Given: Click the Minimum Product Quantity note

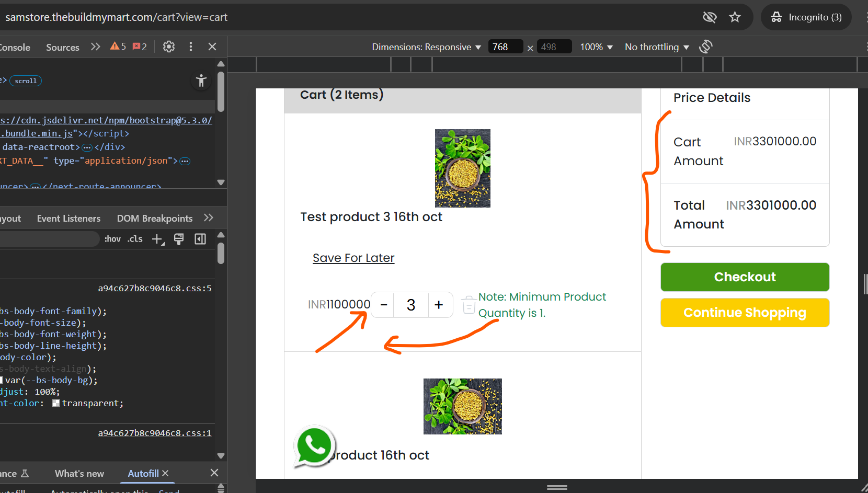Looking at the screenshot, I should tap(542, 305).
